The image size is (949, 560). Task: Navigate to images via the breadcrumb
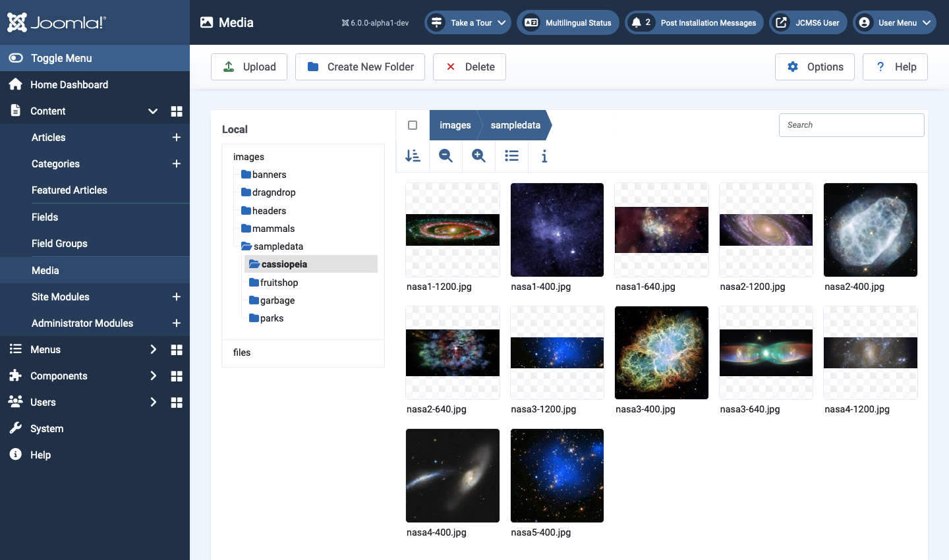[x=455, y=125]
